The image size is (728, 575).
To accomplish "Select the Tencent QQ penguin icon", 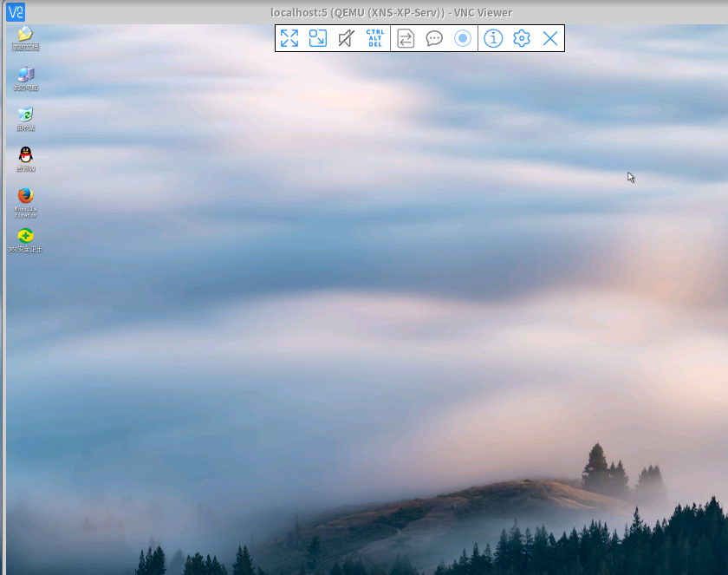I will (25, 155).
